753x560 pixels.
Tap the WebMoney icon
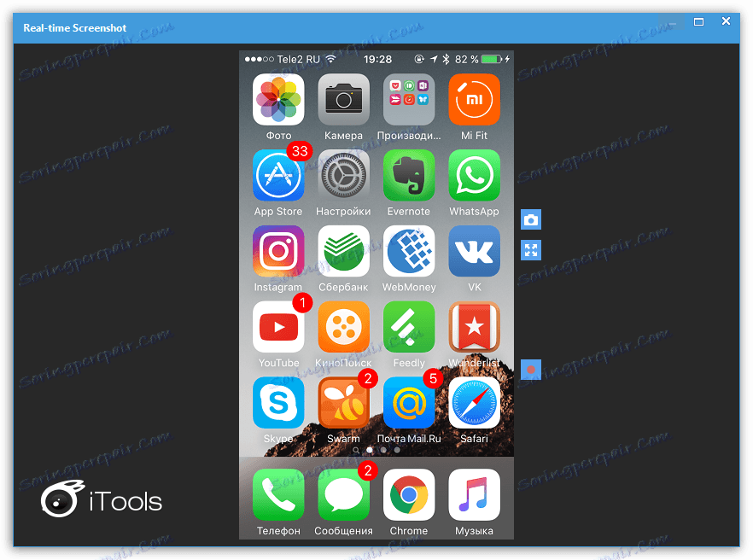pos(409,251)
